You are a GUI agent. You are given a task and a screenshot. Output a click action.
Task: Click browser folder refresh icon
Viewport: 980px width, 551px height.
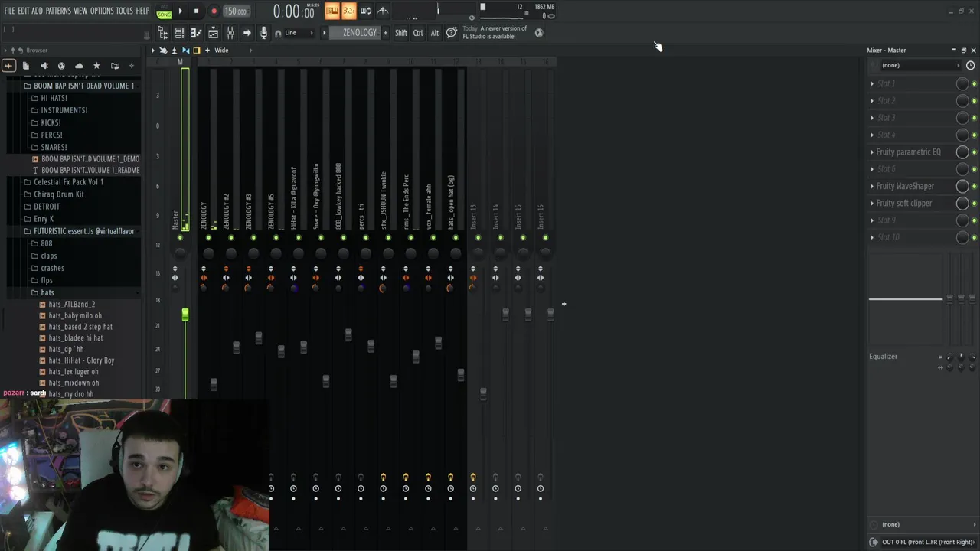pyautogui.click(x=115, y=66)
